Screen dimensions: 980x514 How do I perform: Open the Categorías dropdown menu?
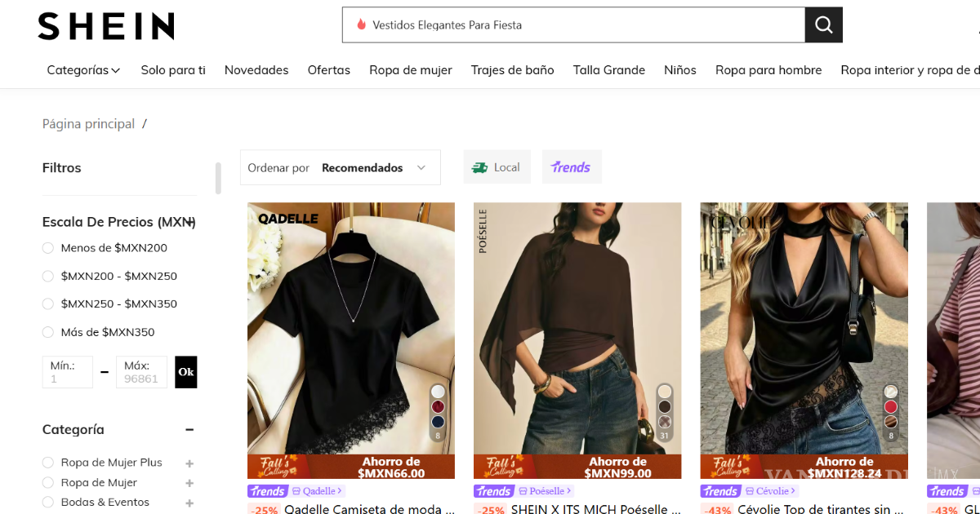[83, 70]
